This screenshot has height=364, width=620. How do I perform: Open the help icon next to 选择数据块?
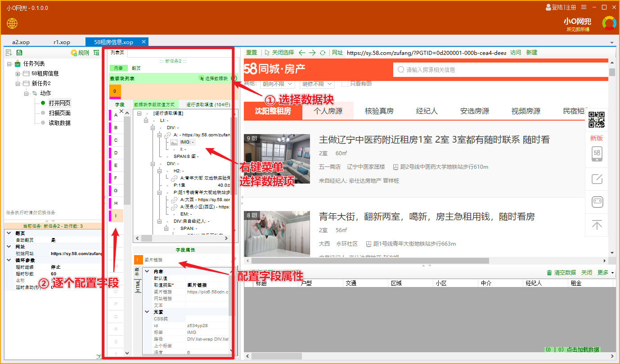(234, 78)
